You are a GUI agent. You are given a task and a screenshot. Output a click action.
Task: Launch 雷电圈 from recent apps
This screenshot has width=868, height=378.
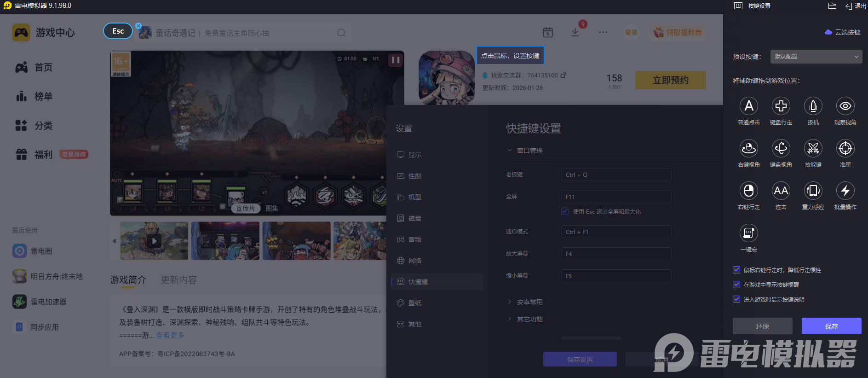coord(32,251)
